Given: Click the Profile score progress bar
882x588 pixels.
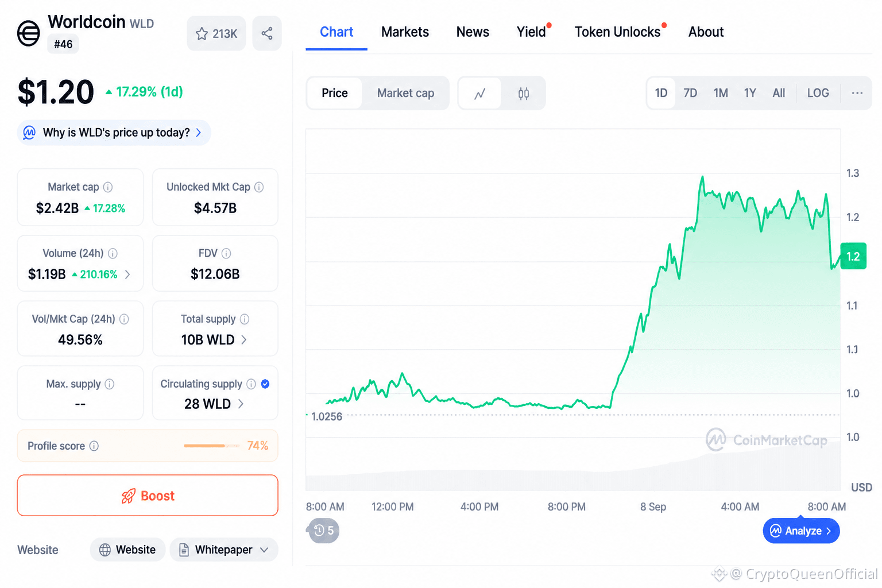Looking at the screenshot, I should pyautogui.click(x=212, y=446).
